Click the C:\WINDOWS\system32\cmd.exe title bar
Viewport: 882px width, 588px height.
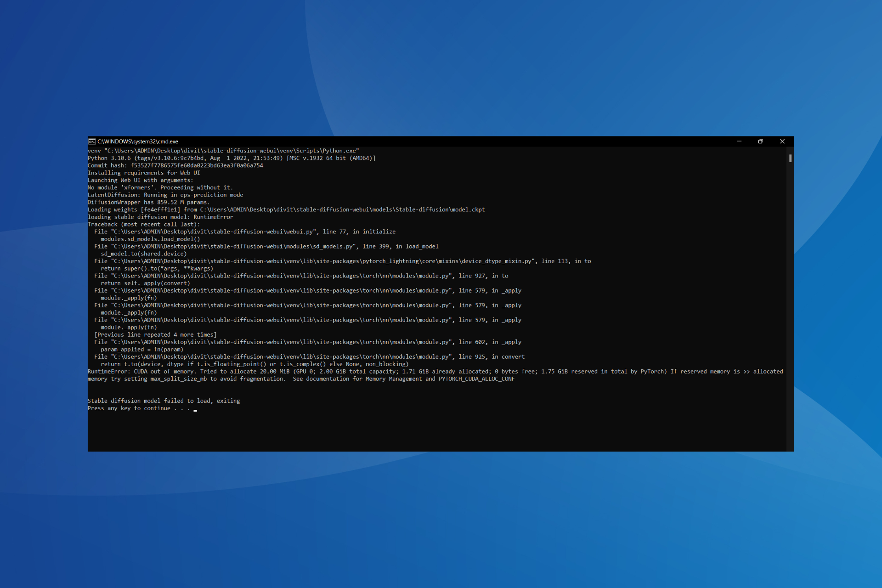point(322,141)
